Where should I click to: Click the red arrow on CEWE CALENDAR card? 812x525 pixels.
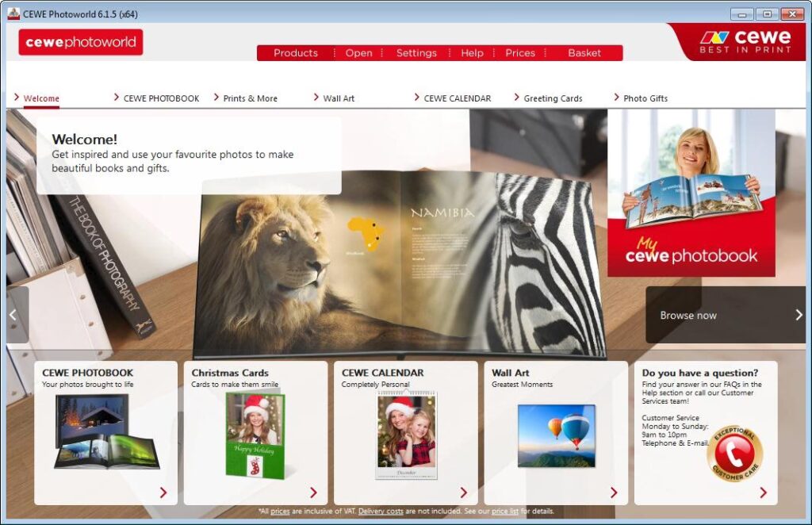[x=464, y=492]
